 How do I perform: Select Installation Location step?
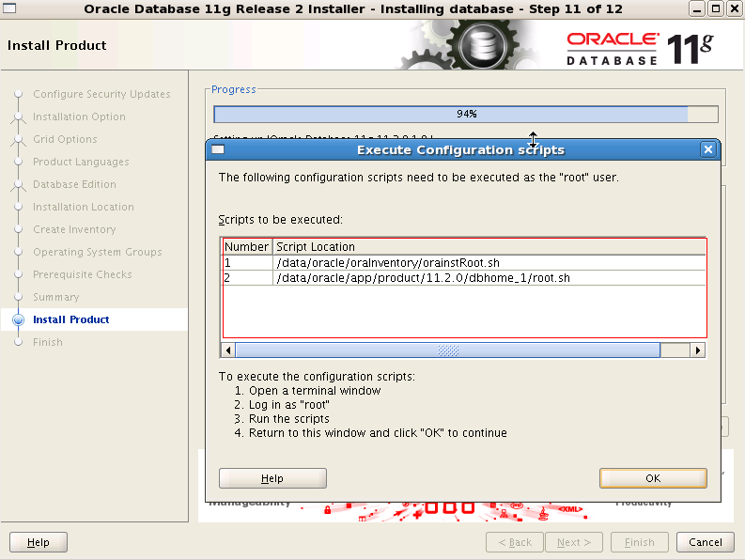tap(84, 207)
